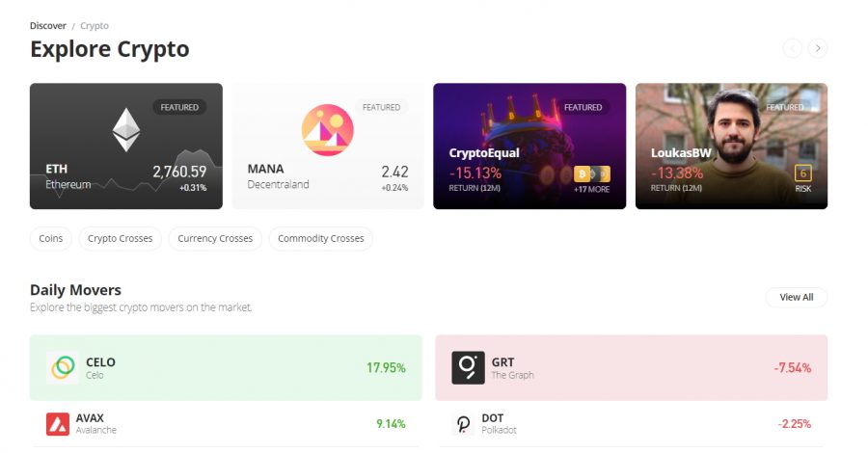The height and width of the screenshot is (453, 868).
Task: Click the Ethereum diamond logo icon
Action: tap(125, 130)
